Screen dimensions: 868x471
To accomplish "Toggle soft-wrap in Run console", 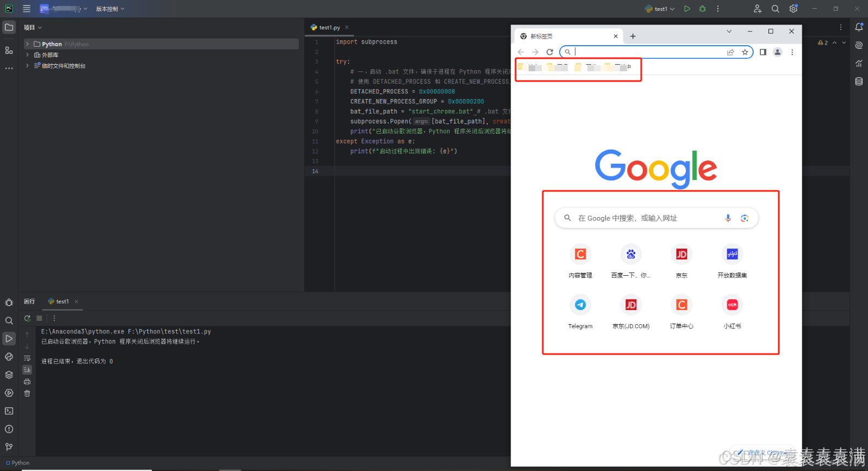I will tap(27, 358).
